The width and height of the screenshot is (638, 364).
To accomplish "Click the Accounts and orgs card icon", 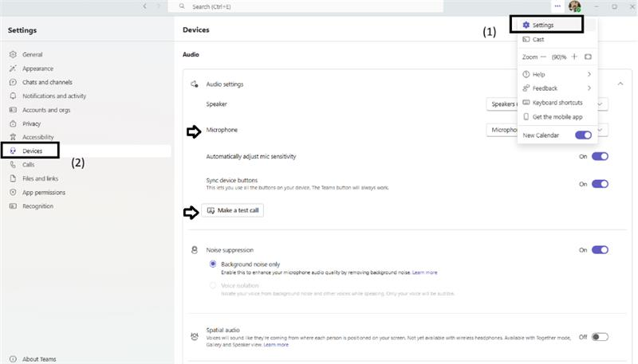I will coord(13,110).
